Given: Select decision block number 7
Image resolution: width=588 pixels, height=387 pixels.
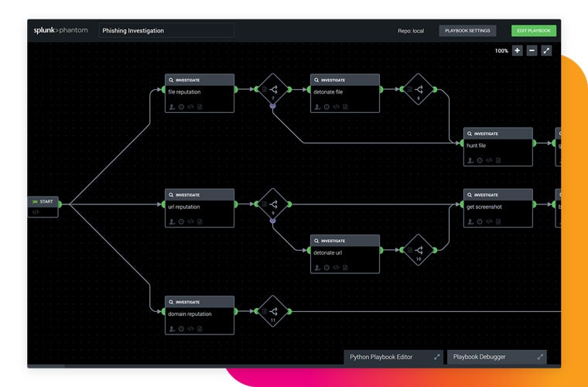Looking at the screenshot, I should point(273,89).
